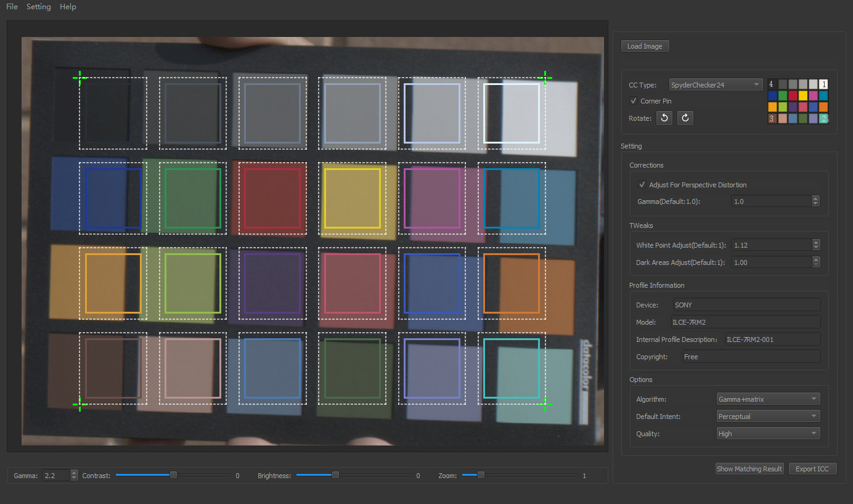This screenshot has width=853, height=504.
Task: Click the top-left green corner pin marker
Action: pyautogui.click(x=80, y=77)
